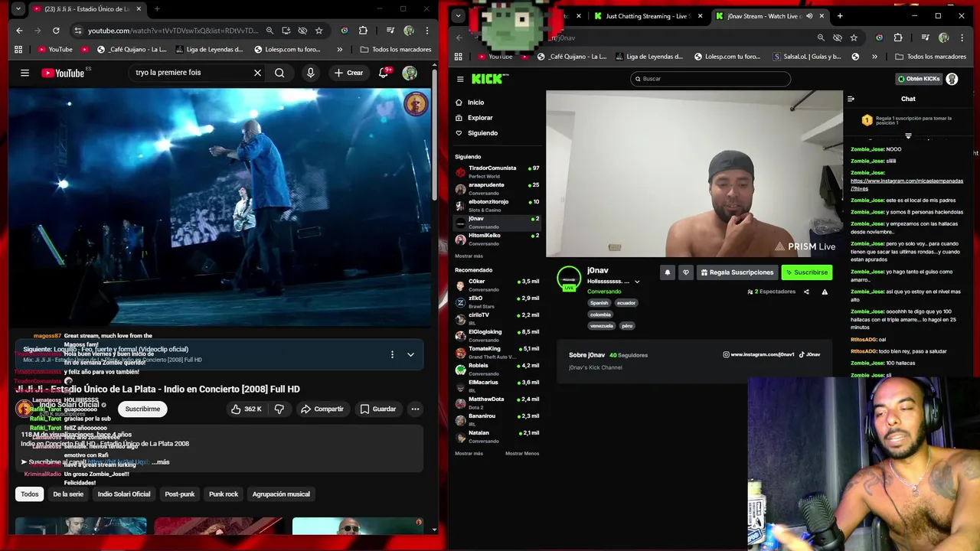Follow j0nav with the heart icon
The height and width of the screenshot is (551, 980).
685,272
